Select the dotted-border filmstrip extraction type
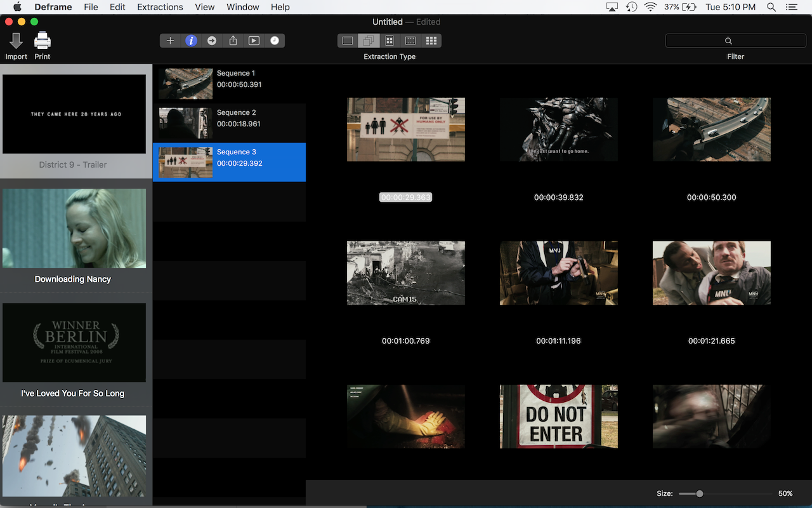 410,41
